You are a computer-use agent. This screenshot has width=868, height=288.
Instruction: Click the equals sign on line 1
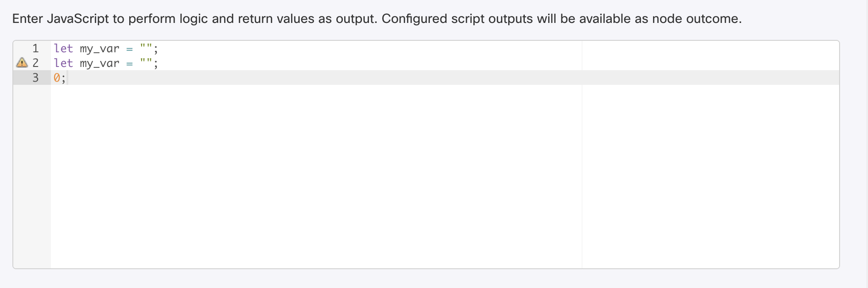click(x=130, y=49)
